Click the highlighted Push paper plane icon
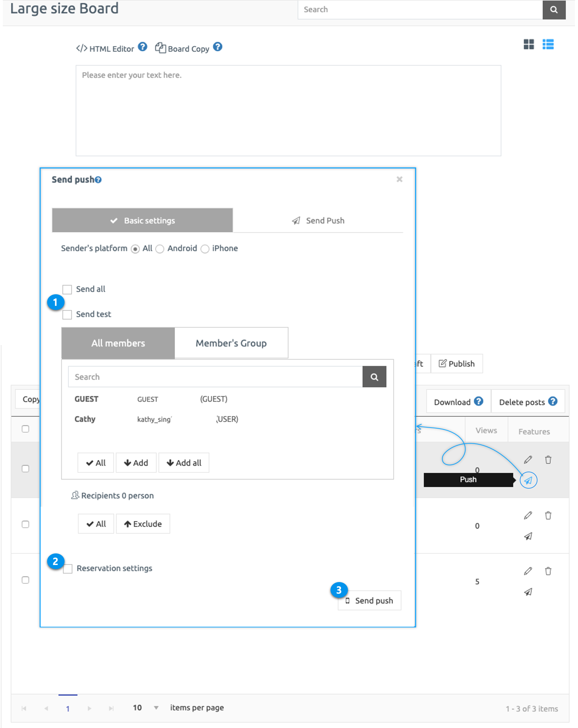This screenshot has height=728, width=578. [x=528, y=480]
